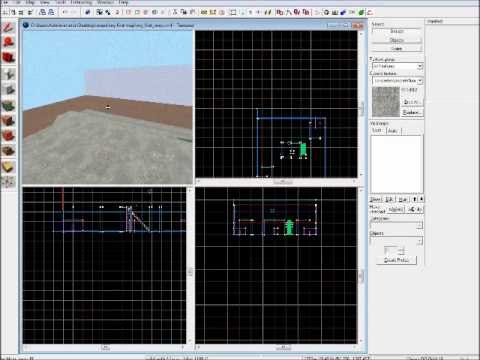Screen dimensions: 480x360
Task: Click the Browse texture button
Action: pos(412,102)
